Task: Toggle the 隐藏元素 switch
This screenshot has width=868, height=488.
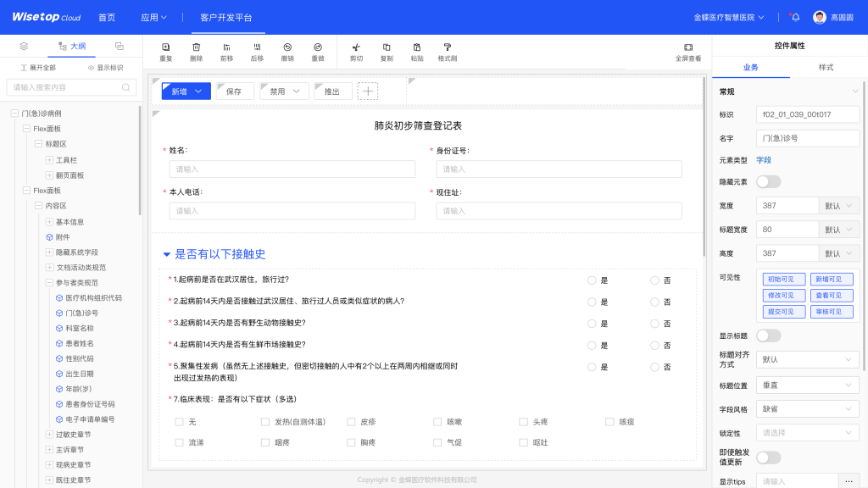Action: click(768, 181)
